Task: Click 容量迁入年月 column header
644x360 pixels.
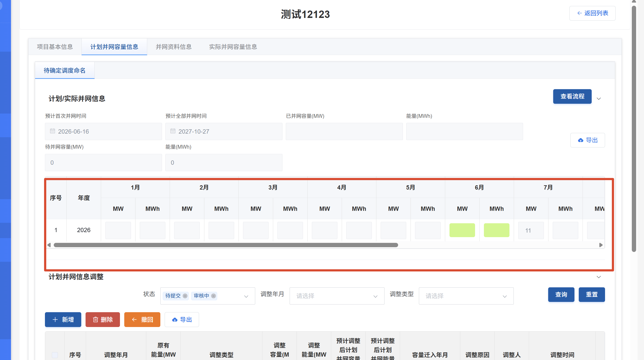Action: [430, 355]
